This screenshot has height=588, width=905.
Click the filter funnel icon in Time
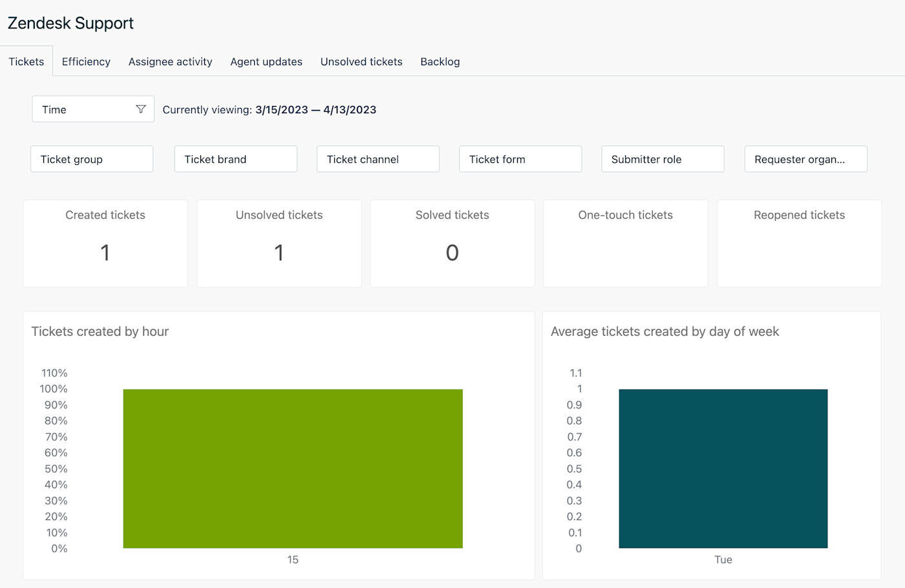pos(140,109)
